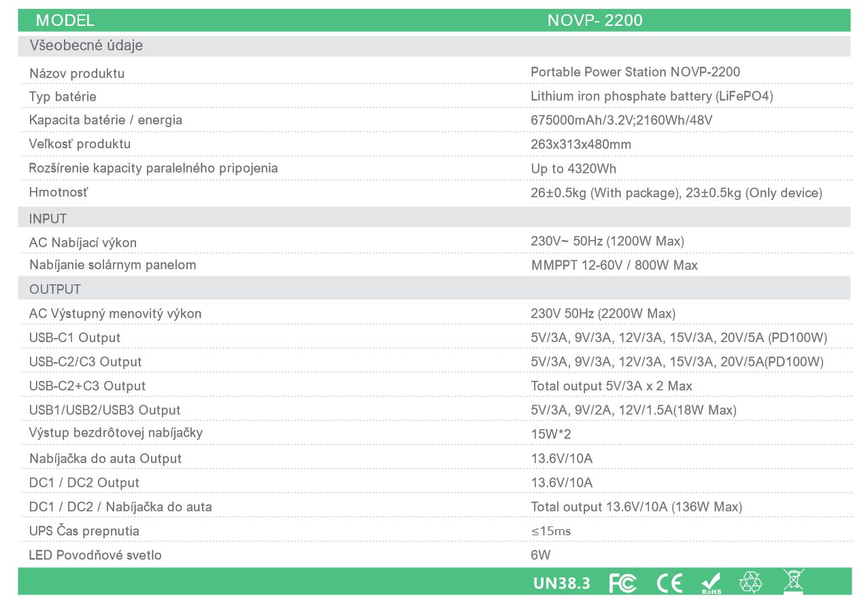The image size is (868, 608).
Task: Click the crossed-out wheelie bin symbol
Action: 793,581
